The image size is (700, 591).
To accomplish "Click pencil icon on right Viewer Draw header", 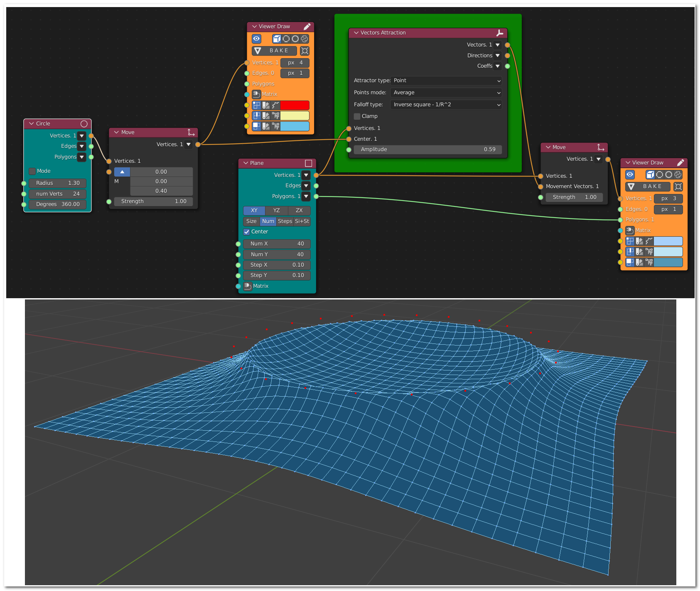I will [x=680, y=163].
